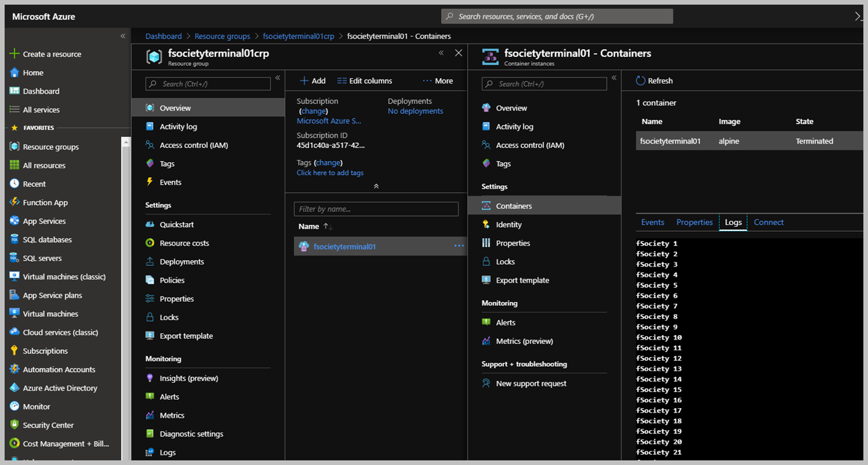
Task: Collapse the fsocietyterminal01crp blade with double chevron
Action: 441,53
